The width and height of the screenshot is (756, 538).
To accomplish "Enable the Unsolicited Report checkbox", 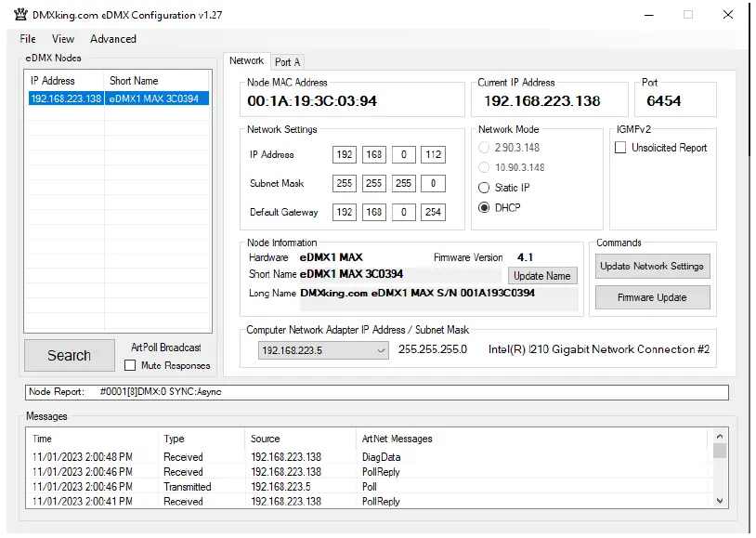I will [620, 148].
